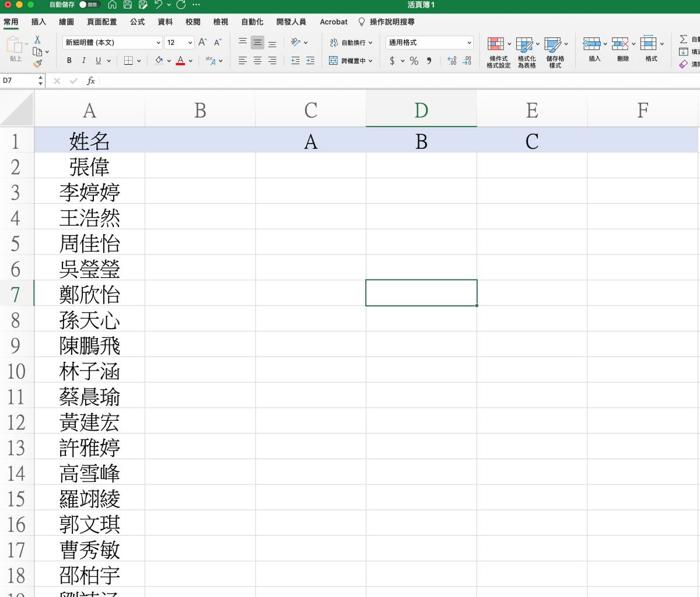Toggle bold formatting
The image size is (700, 597).
pyautogui.click(x=69, y=60)
